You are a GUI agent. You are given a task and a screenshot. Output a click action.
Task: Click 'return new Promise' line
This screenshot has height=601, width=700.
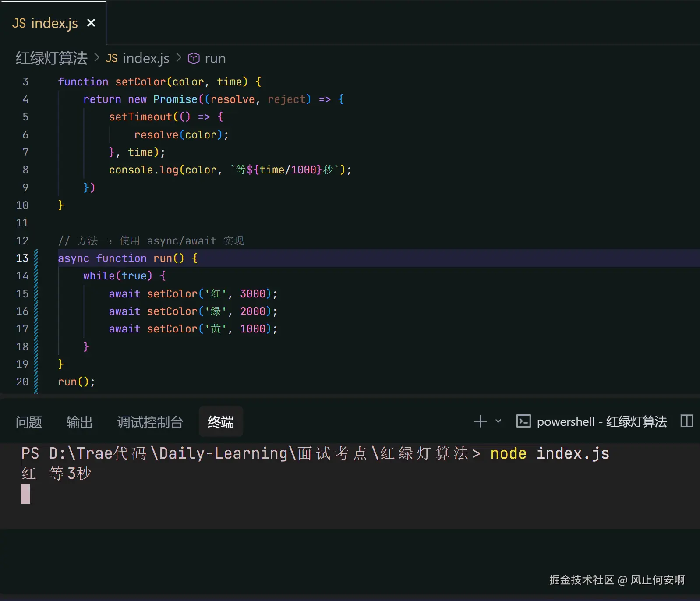pos(214,99)
